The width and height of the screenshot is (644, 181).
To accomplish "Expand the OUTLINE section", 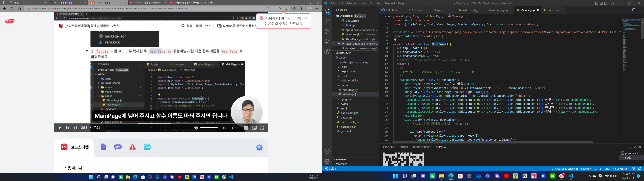I will click(355, 160).
